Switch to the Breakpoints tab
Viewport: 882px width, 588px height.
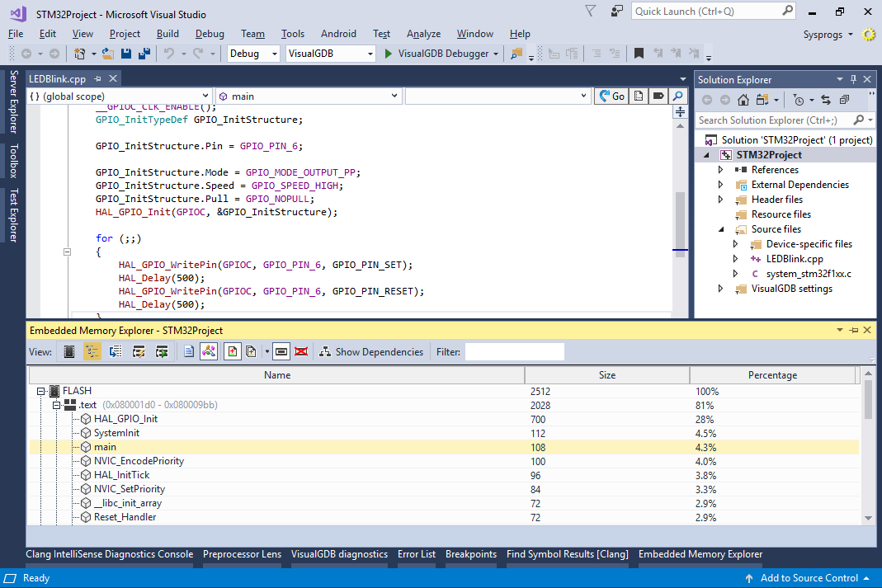[471, 554]
